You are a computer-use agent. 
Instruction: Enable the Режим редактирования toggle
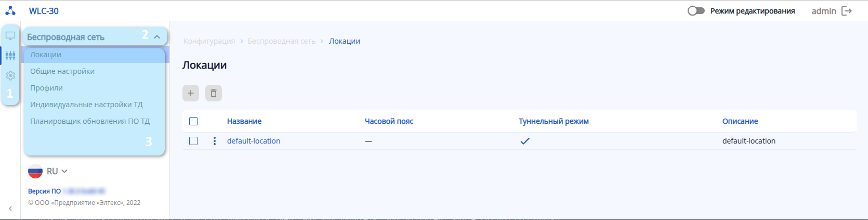696,11
